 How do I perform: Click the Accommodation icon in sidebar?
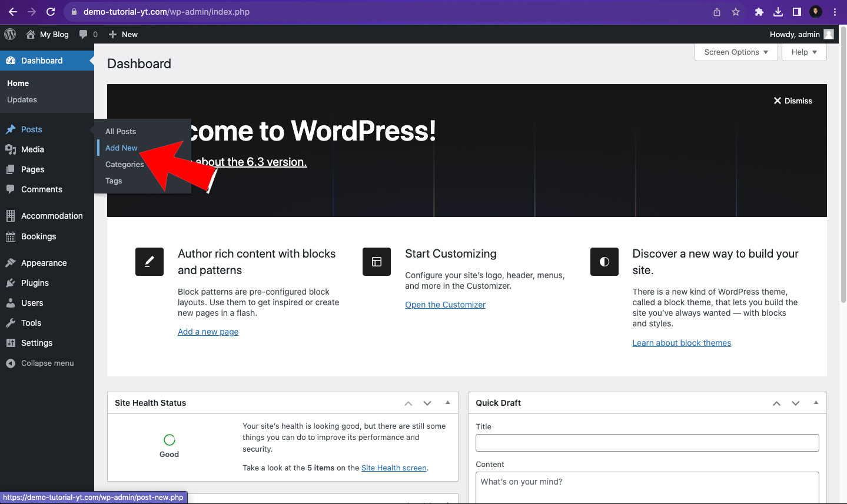click(x=10, y=216)
